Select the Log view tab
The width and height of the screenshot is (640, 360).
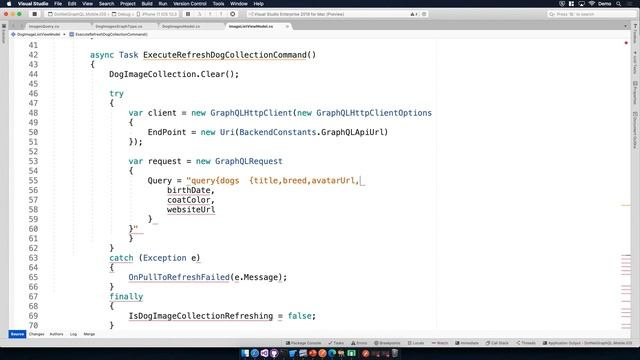click(73, 334)
